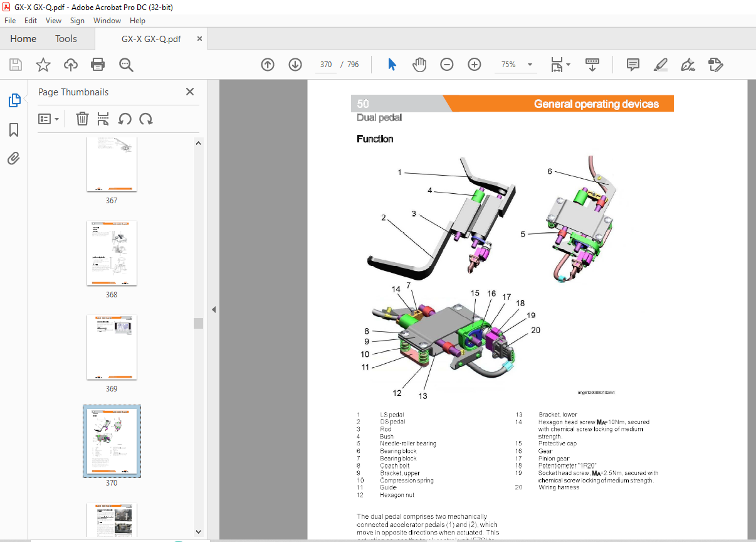Select page 367 thumbnail

(x=112, y=164)
